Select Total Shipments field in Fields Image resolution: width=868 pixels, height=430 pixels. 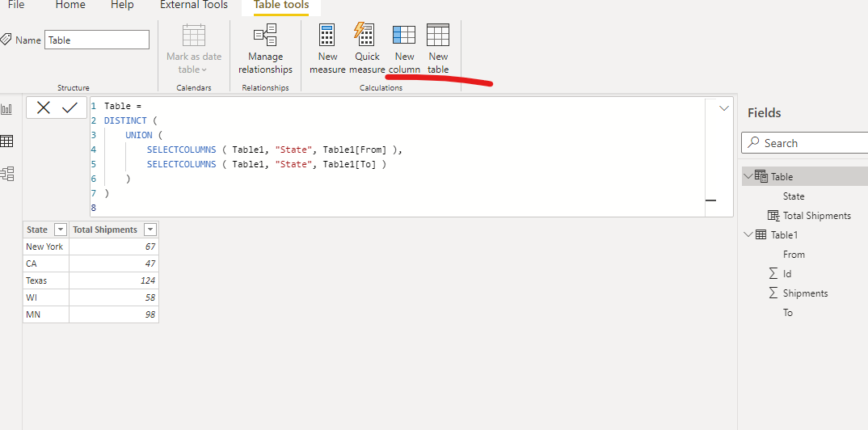point(816,215)
